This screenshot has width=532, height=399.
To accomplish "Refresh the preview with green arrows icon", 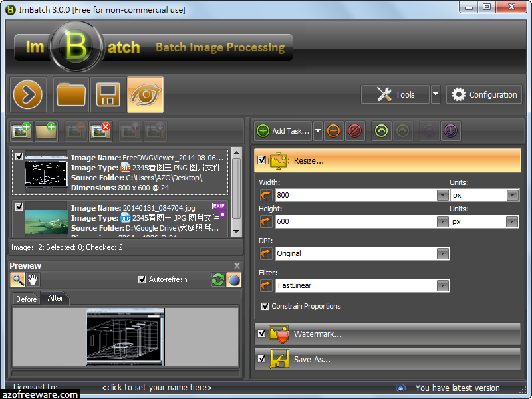I will point(218,279).
